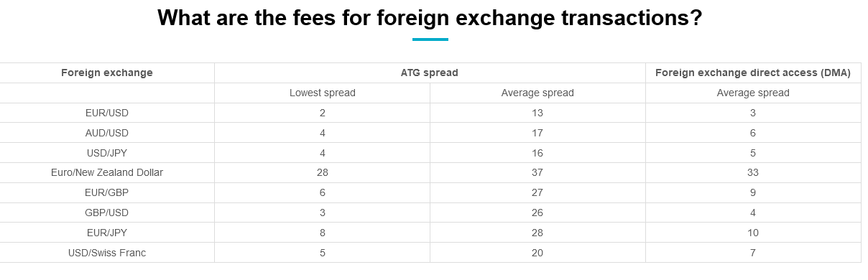
Task: Click the blue underline below the heading
Action: point(430,39)
